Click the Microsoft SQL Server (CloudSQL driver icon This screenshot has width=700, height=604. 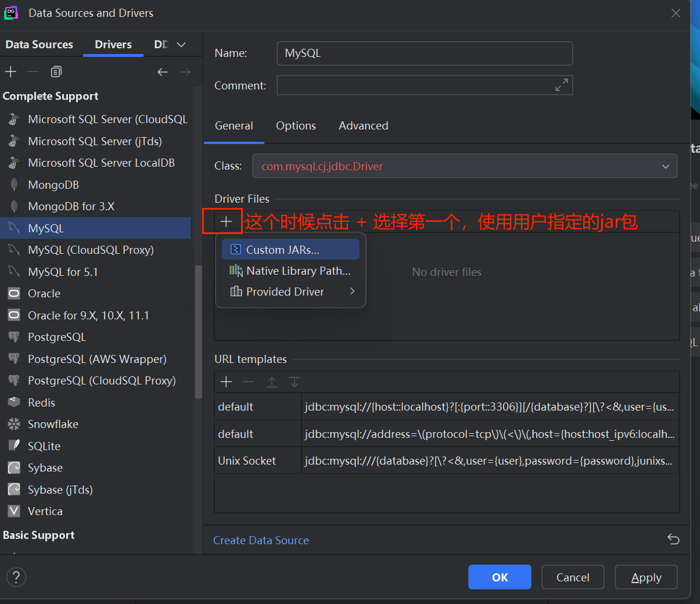coord(14,120)
